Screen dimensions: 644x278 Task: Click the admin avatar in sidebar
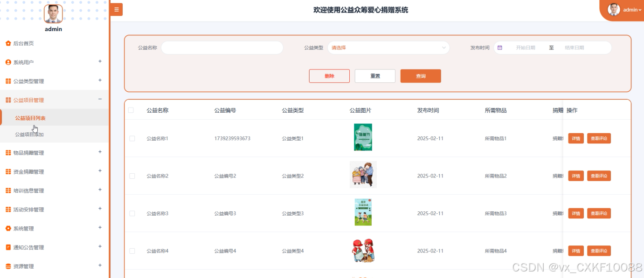53,14
